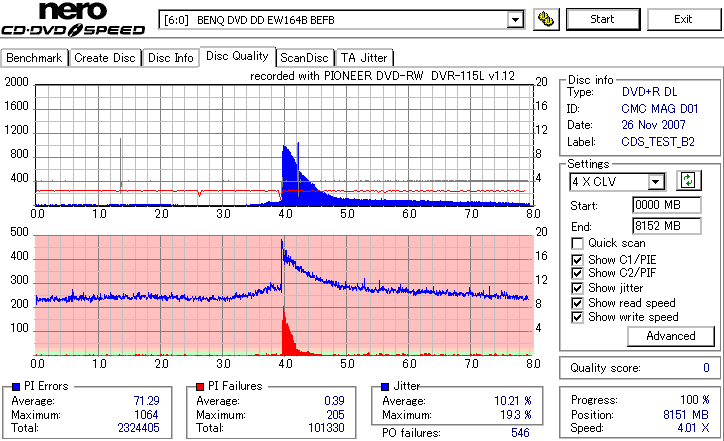Click the Start button
This screenshot has height=441, width=724.
click(603, 19)
